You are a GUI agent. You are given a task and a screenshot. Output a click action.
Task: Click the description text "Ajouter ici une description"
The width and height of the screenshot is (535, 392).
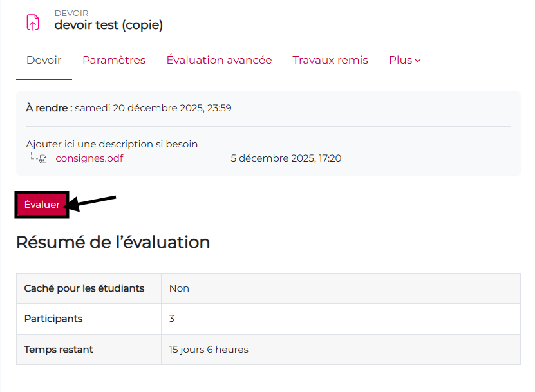[112, 144]
